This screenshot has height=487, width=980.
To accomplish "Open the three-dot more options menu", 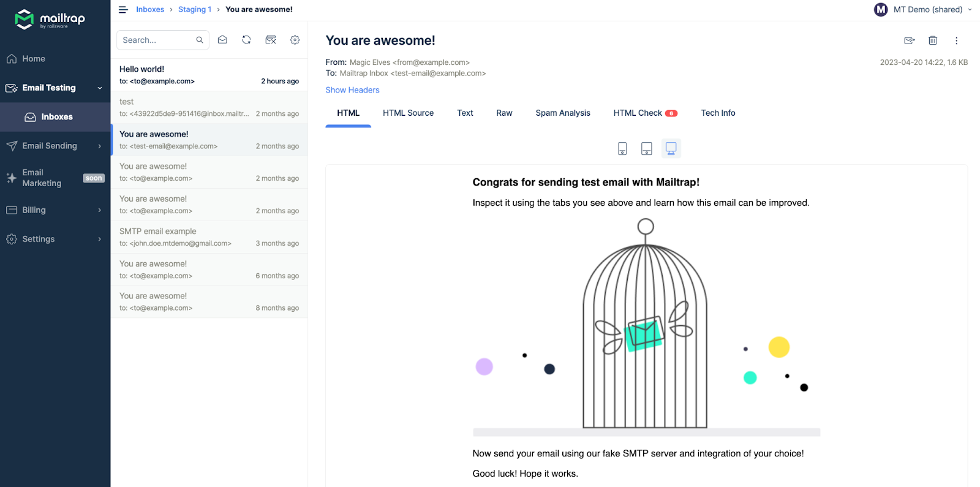I will (x=956, y=40).
